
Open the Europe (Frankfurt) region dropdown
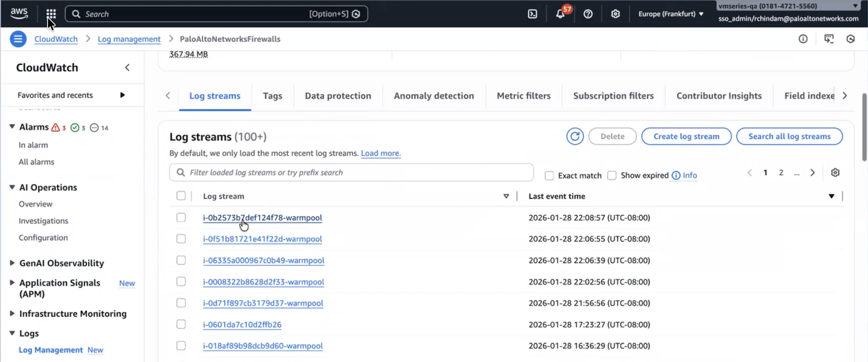click(x=670, y=14)
